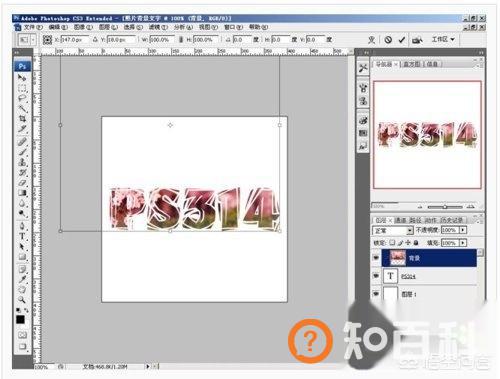Open the opacity slider arrow
This screenshot has width=500, height=379.
(463, 230)
